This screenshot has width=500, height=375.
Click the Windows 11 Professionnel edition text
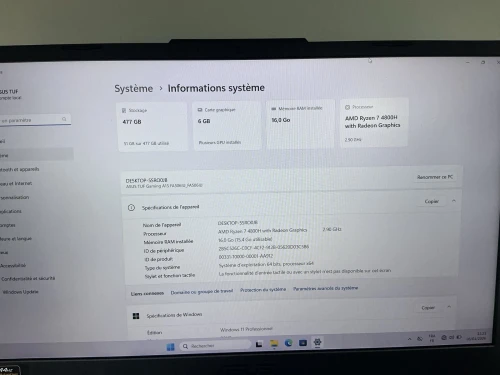click(246, 329)
